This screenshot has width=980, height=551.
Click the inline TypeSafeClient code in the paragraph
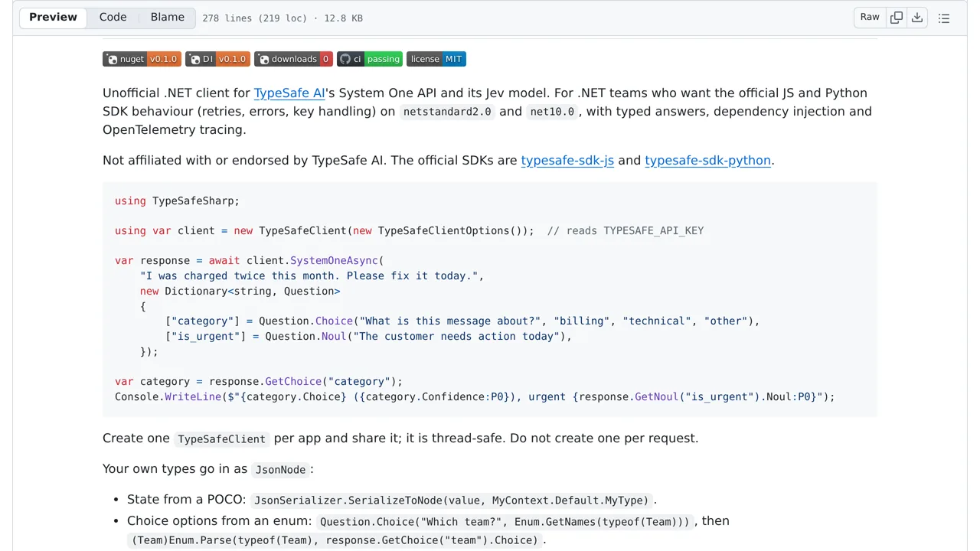tap(221, 439)
